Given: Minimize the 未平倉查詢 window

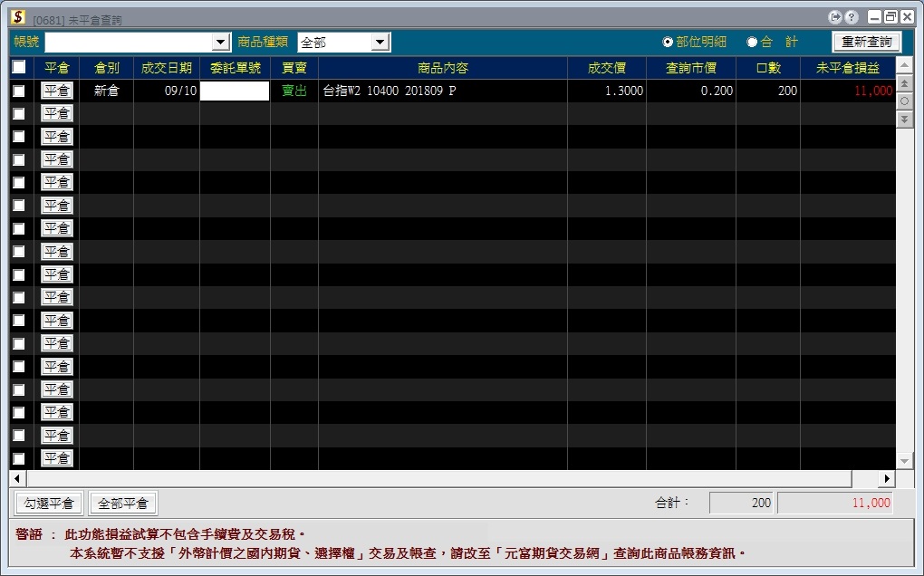Looking at the screenshot, I should pyautogui.click(x=875, y=17).
